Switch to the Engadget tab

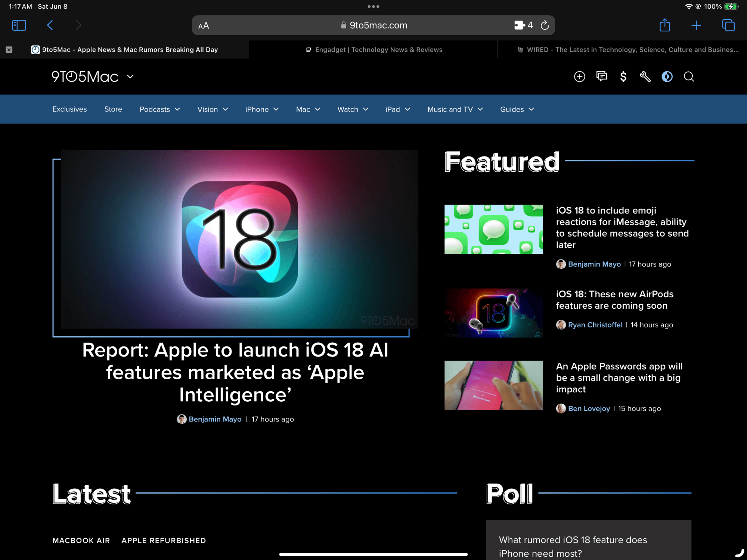click(373, 50)
